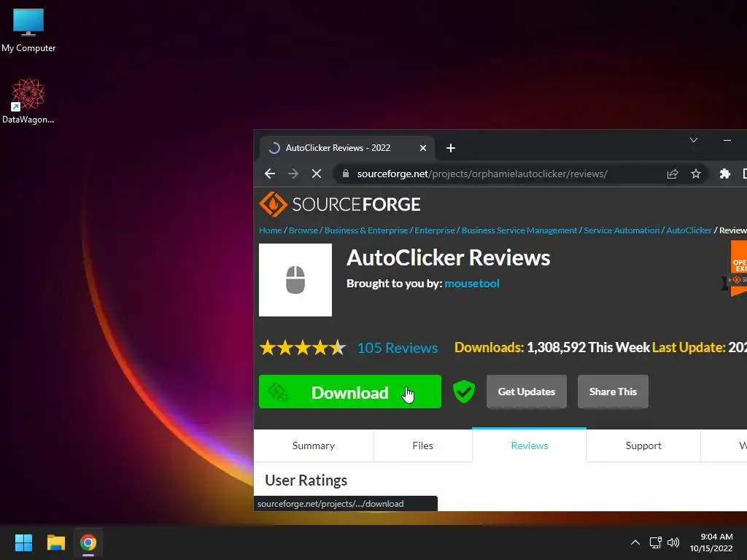The image size is (747, 560).
Task: Click the SourceForge logo
Action: [x=340, y=204]
